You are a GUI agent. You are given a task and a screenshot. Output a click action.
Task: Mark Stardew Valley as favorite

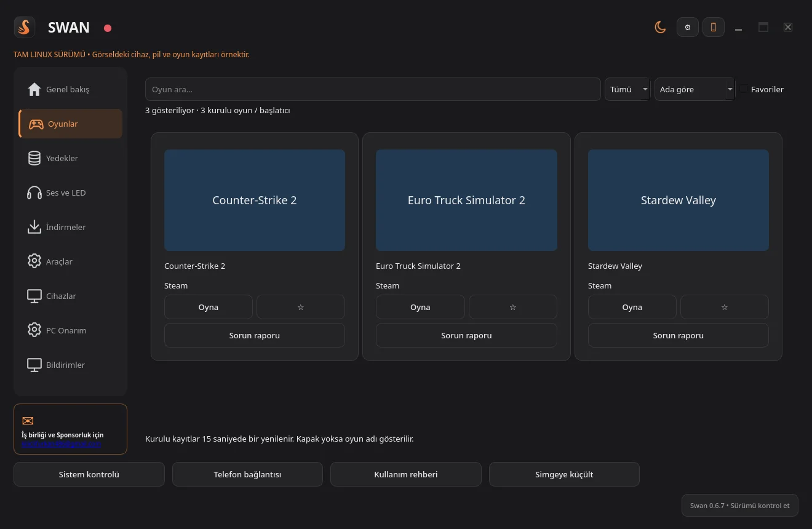click(725, 307)
